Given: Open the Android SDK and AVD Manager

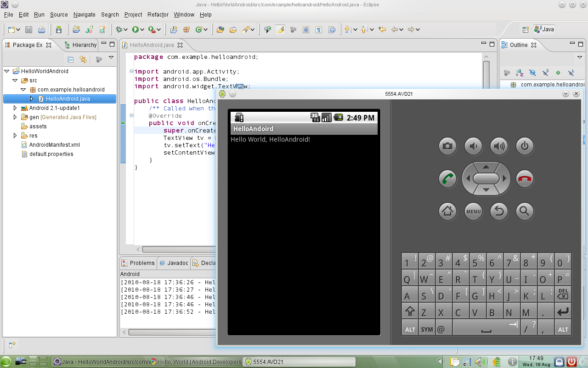Looking at the screenshot, I should coord(59,29).
